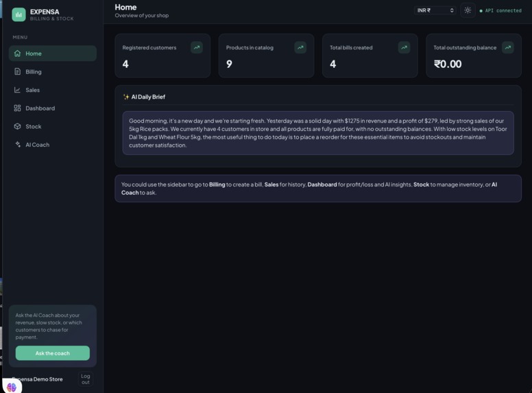Click the Stock box icon

pos(17,126)
